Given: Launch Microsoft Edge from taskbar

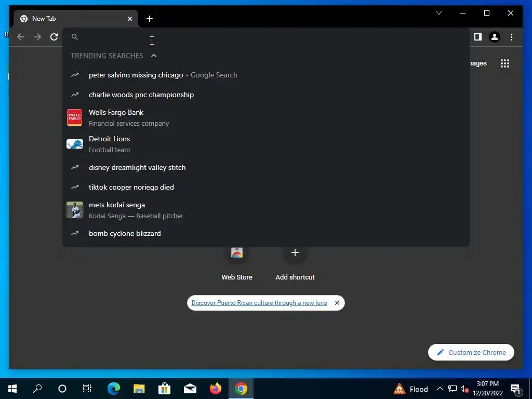Looking at the screenshot, I should [x=114, y=389].
